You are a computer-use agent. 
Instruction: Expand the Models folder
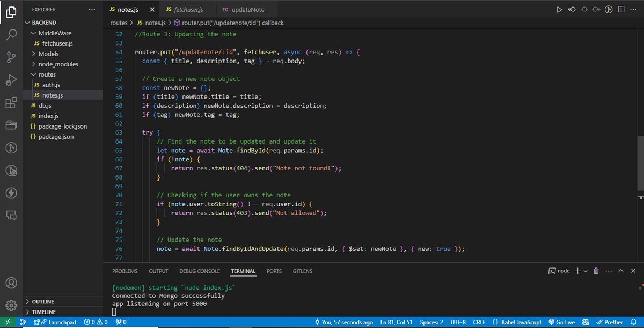[x=62, y=54]
